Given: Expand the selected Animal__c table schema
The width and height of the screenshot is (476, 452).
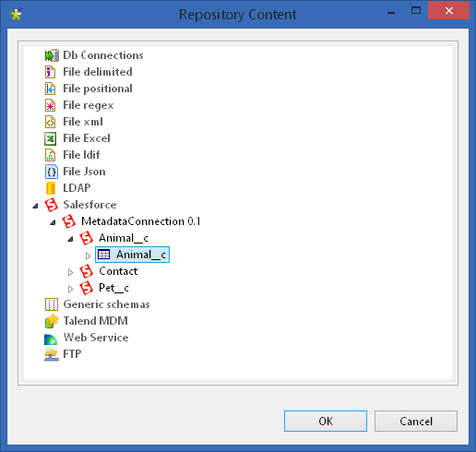Looking at the screenshot, I should point(88,256).
